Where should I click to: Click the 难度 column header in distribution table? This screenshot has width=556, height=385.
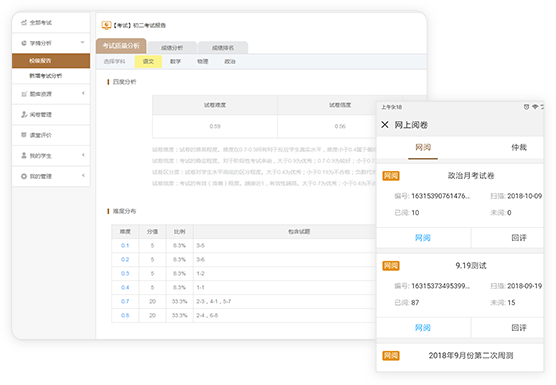point(125,232)
